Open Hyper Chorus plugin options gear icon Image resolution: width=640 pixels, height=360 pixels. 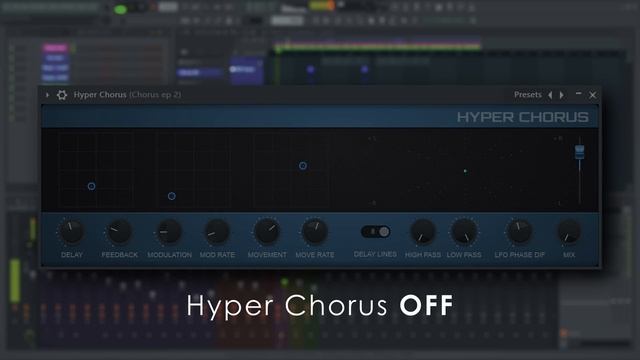[x=62, y=95]
